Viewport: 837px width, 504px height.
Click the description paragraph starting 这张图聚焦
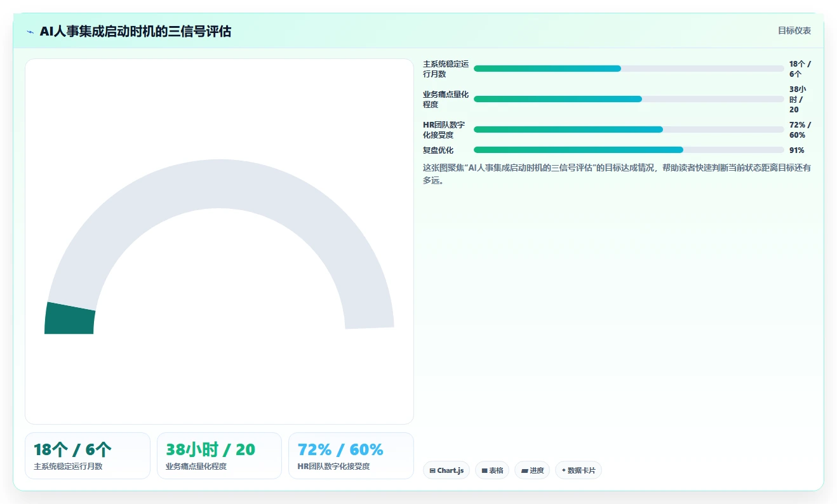tap(617, 174)
